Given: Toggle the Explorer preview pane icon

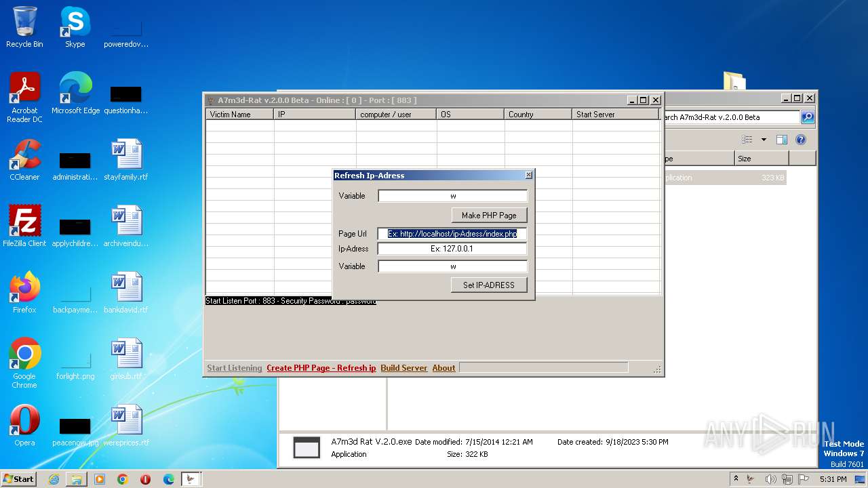Looking at the screenshot, I should click(x=781, y=140).
